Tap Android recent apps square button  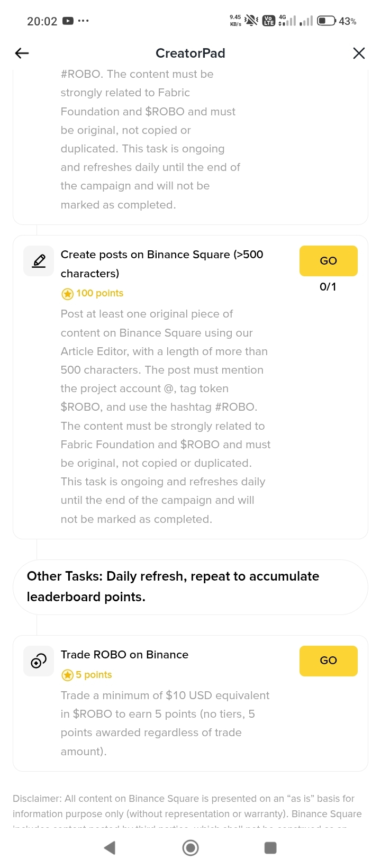(270, 848)
